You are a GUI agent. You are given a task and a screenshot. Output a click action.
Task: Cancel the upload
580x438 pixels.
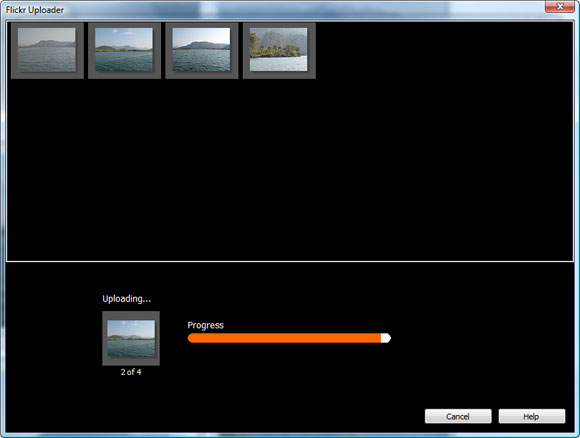458,416
